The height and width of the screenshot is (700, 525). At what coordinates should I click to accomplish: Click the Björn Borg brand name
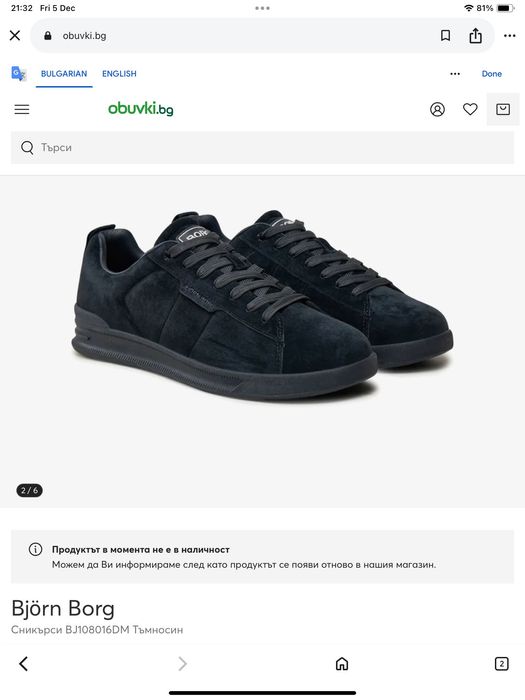tap(63, 608)
